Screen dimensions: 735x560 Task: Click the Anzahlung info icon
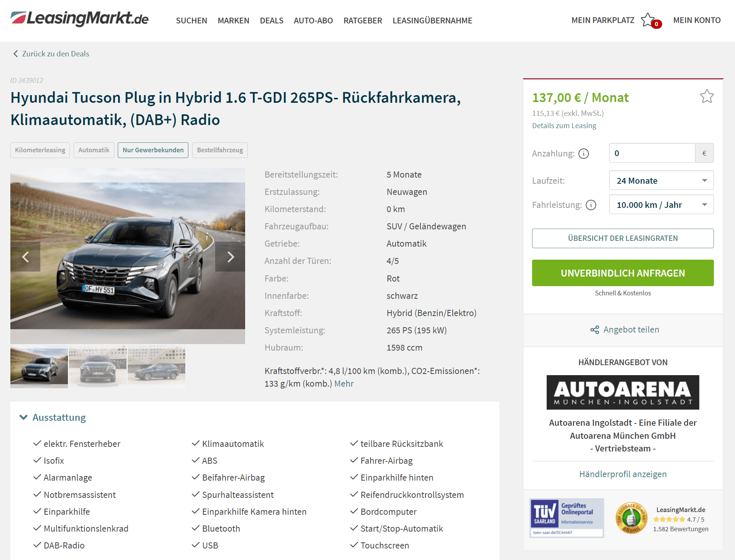[583, 153]
